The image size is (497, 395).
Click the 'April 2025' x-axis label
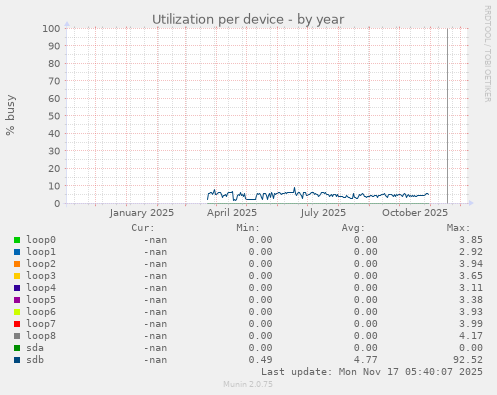click(232, 213)
